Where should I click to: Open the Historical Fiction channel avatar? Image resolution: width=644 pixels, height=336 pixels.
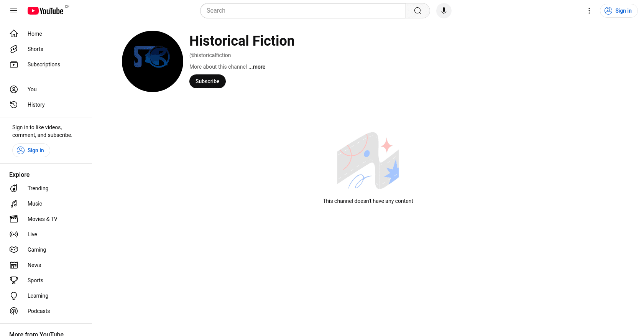point(153,61)
